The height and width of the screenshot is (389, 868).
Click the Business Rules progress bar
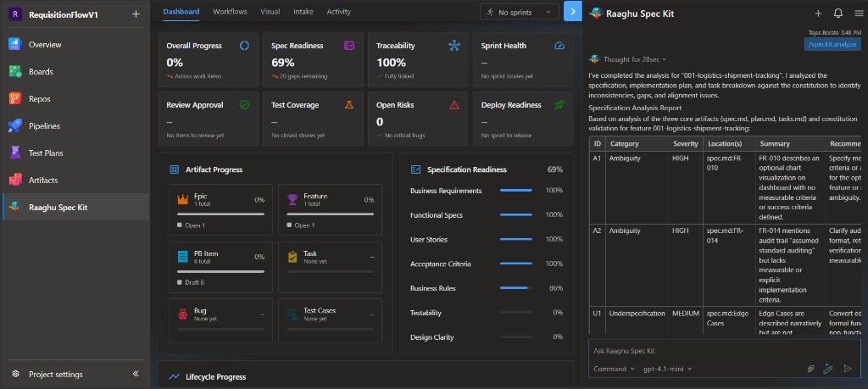(516, 288)
